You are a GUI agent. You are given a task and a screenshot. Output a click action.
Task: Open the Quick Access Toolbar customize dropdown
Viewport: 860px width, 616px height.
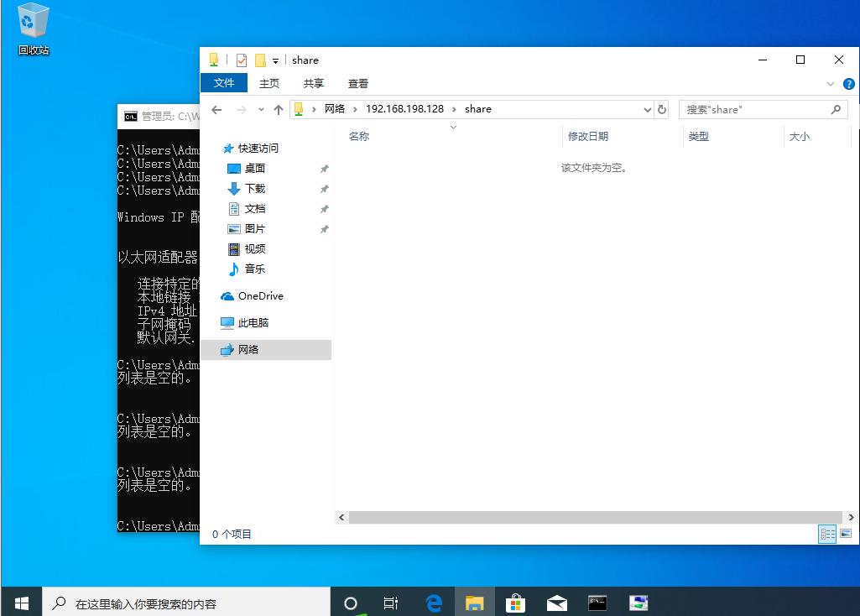(x=274, y=60)
